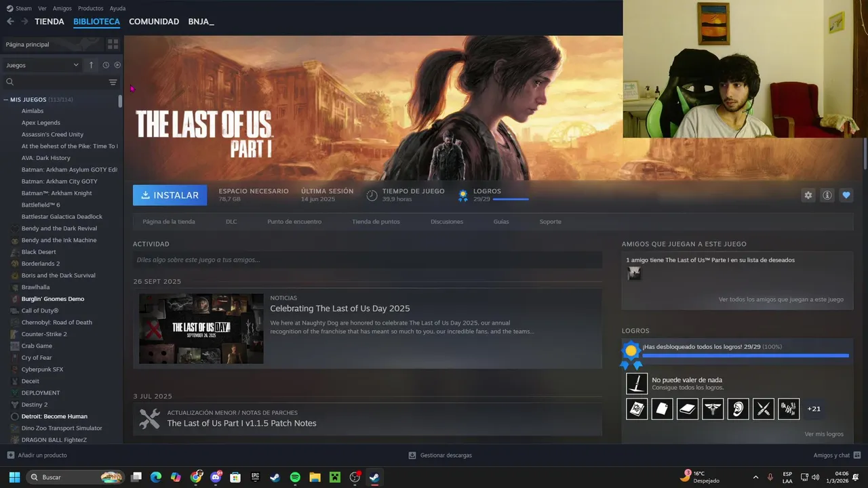
Task: Open Spotify from the taskbar
Action: pos(295,477)
